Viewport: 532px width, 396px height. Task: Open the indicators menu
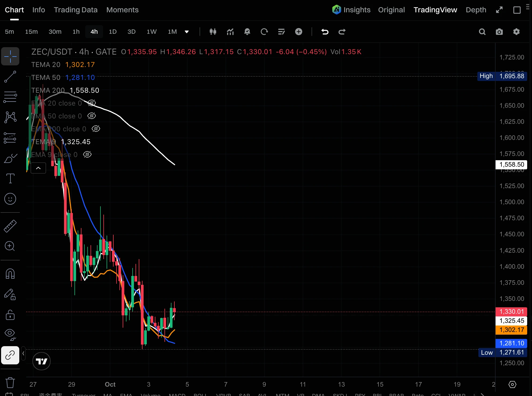(230, 32)
